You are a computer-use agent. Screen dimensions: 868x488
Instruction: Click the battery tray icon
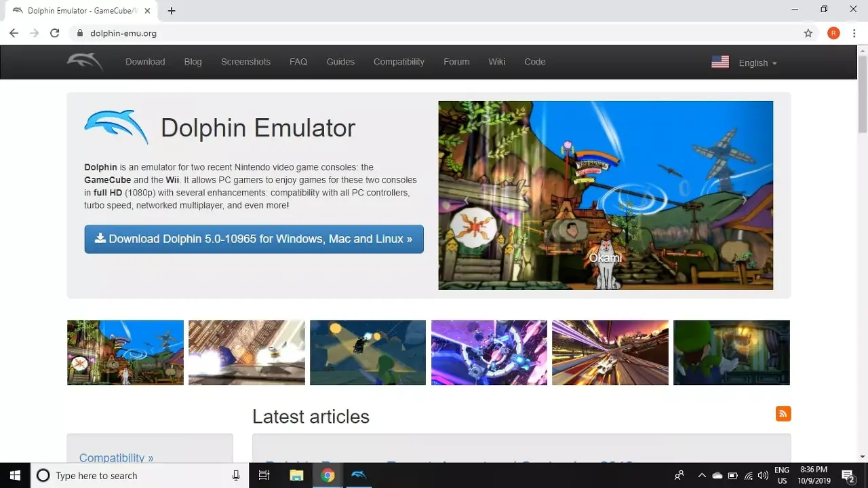pyautogui.click(x=733, y=475)
